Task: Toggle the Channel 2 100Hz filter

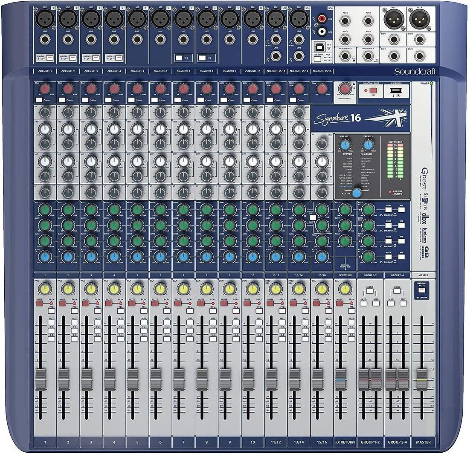Action: pos(62,100)
